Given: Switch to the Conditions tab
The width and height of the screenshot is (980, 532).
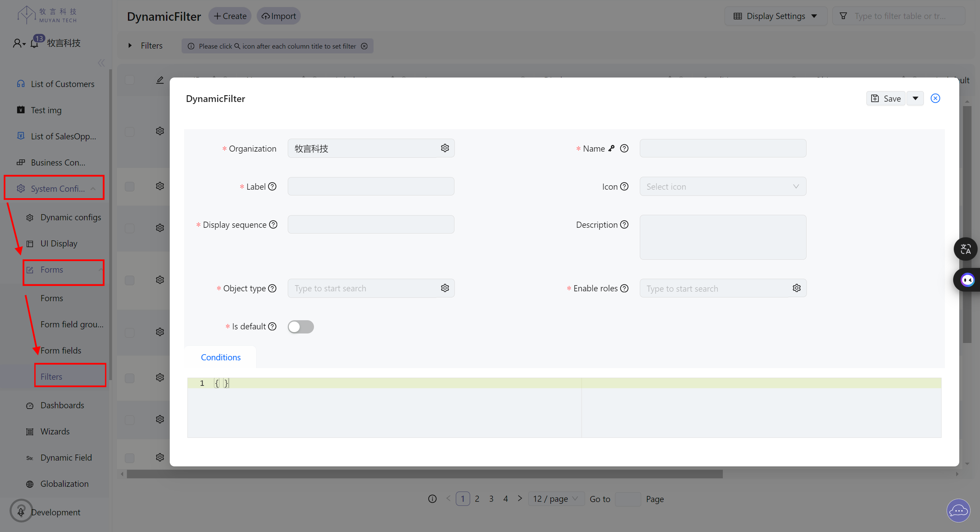Looking at the screenshot, I should point(220,357).
